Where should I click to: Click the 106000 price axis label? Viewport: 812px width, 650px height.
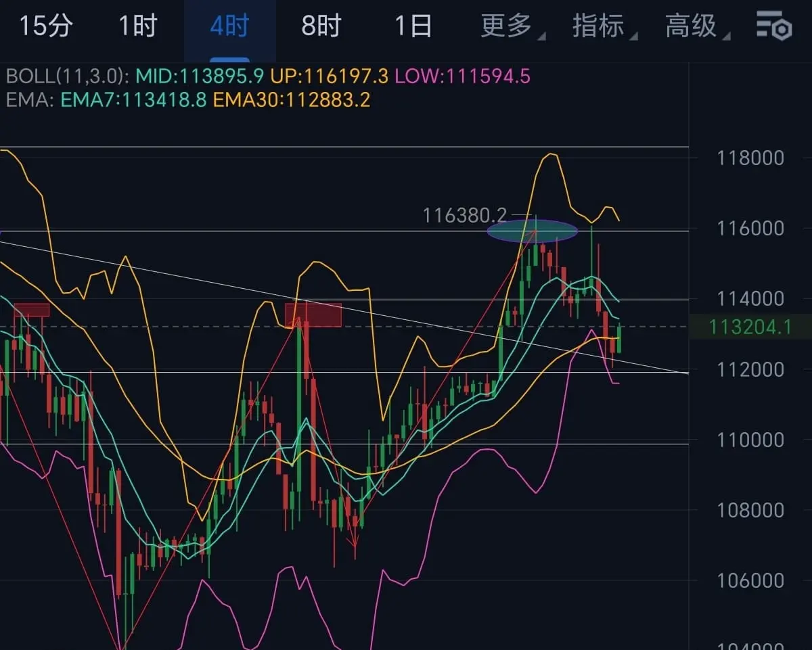[x=750, y=580]
